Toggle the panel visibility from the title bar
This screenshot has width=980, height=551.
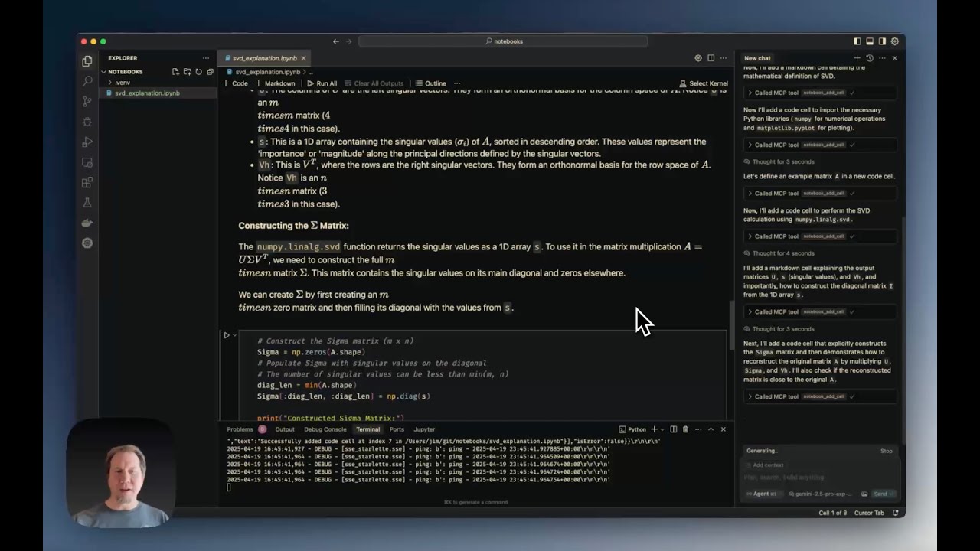869,41
